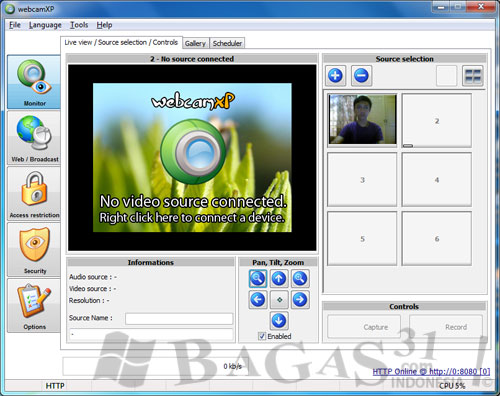Pan the camera left
This screenshot has width=500, height=396.
click(x=258, y=299)
